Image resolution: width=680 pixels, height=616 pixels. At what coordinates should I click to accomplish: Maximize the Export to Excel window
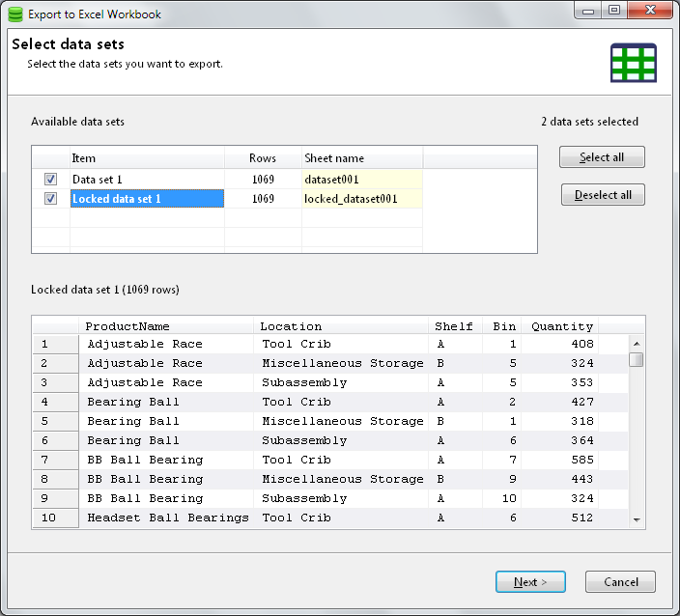614,11
